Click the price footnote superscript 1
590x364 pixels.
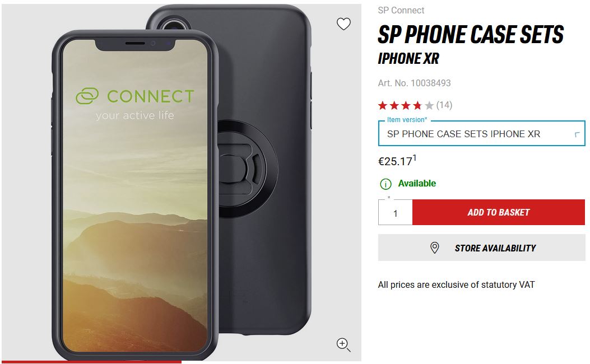[414, 157]
